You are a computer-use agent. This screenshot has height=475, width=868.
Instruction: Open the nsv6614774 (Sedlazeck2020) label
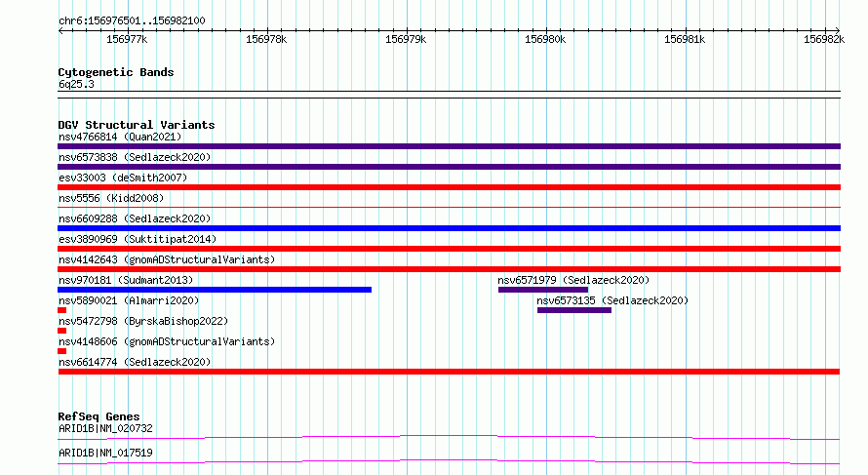pos(135,362)
